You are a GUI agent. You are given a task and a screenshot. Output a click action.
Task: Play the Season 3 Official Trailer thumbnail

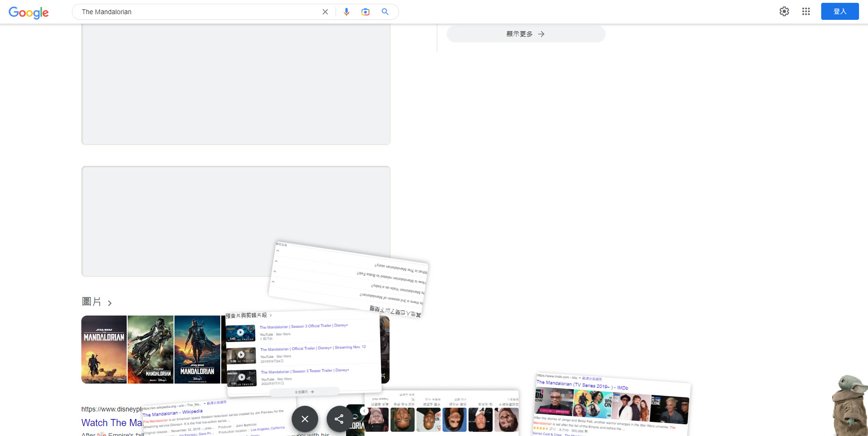[241, 333]
